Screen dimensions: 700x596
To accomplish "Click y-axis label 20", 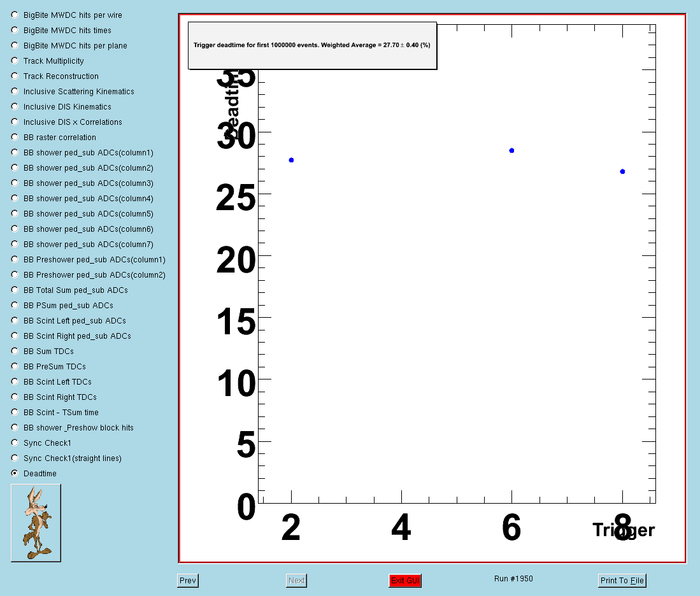I will [236, 260].
